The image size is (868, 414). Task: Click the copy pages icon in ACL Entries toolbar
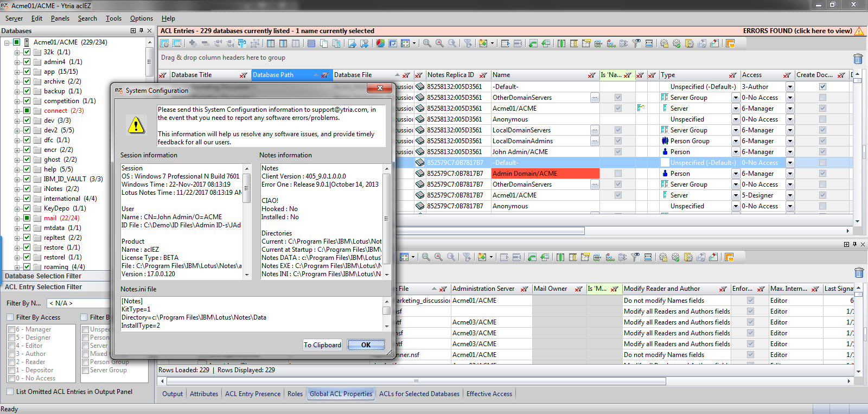click(x=323, y=43)
